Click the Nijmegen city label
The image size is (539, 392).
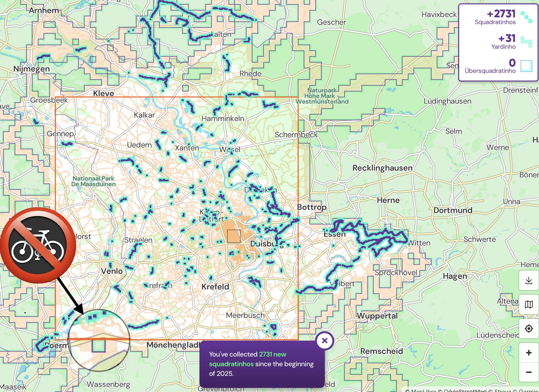[x=31, y=69]
